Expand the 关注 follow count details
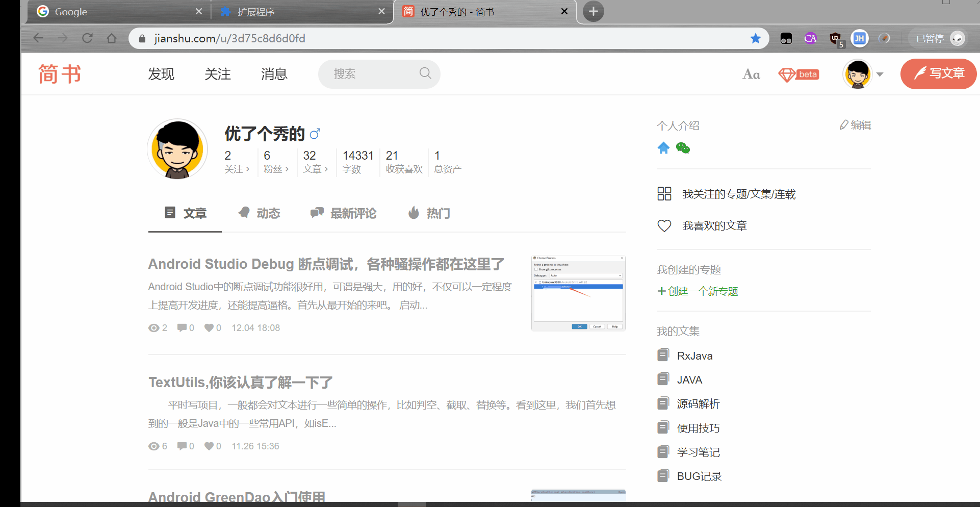The width and height of the screenshot is (980, 507). tap(237, 169)
